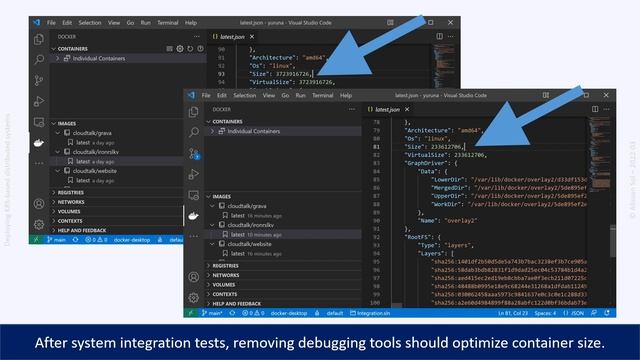Expand HELP AND FEEDBACK in front window
The image size is (640, 360).
[283, 303]
